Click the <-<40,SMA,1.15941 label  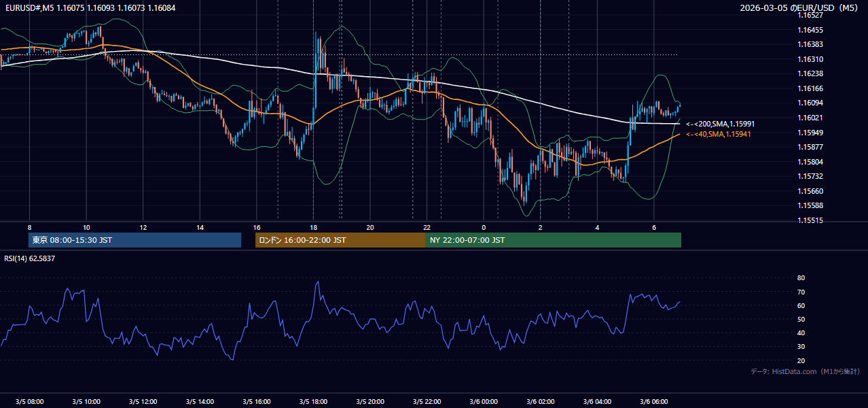[x=718, y=134]
